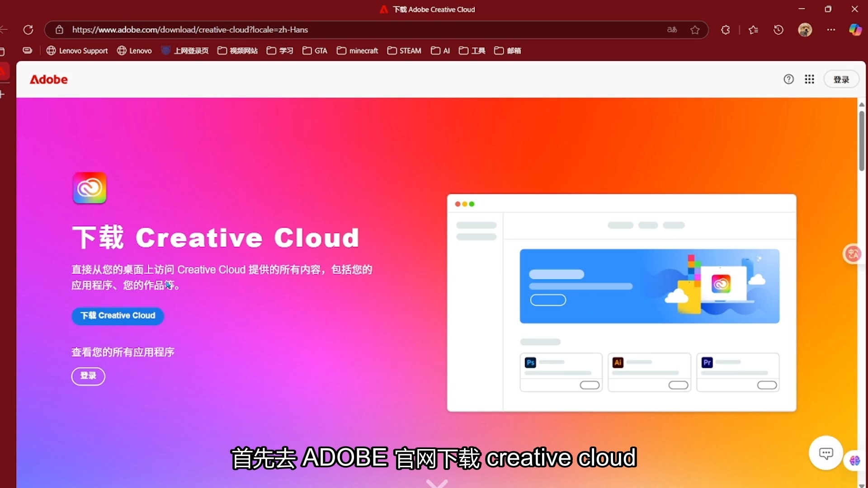Screen dimensions: 868x488
Task: Open the favorites list icon
Action: click(753, 30)
